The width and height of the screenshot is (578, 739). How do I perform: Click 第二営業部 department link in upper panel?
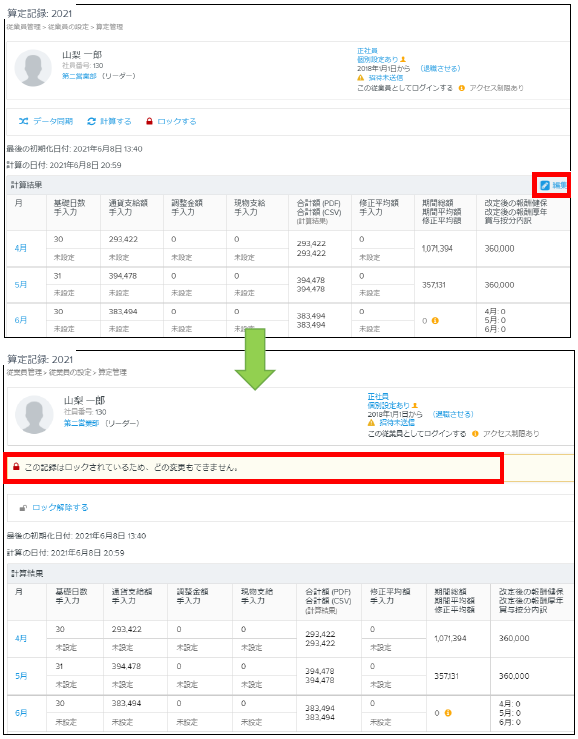pos(79,76)
